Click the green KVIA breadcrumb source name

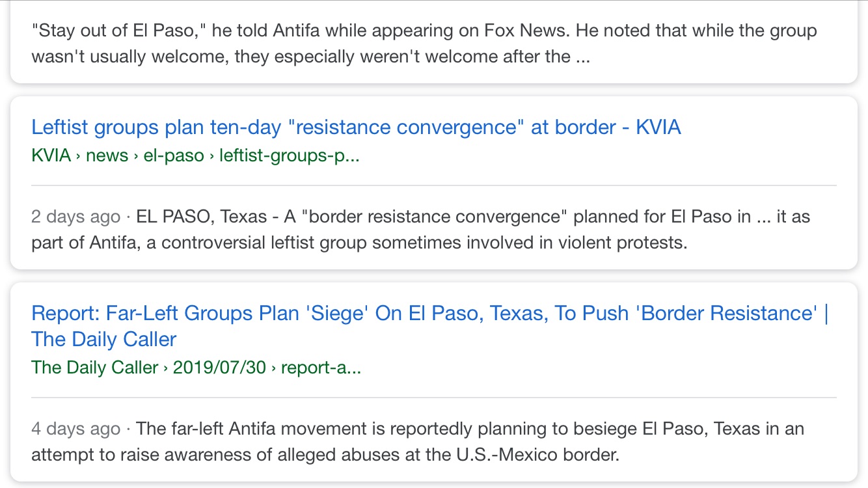pyautogui.click(x=51, y=156)
